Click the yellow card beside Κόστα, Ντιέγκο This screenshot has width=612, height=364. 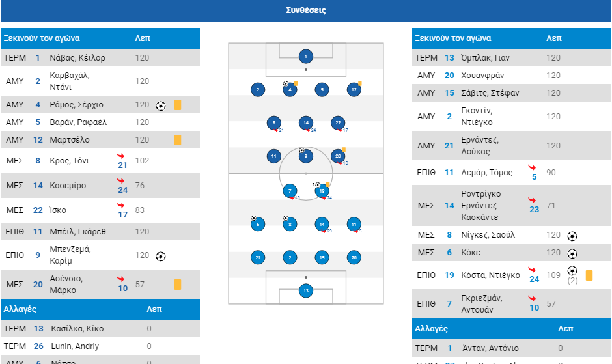click(x=589, y=275)
